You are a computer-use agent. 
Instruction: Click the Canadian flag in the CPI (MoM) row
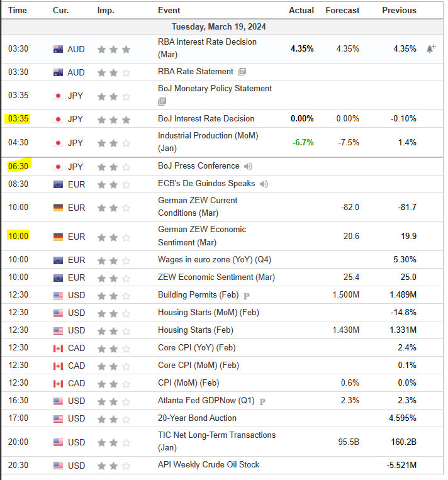[x=59, y=383]
